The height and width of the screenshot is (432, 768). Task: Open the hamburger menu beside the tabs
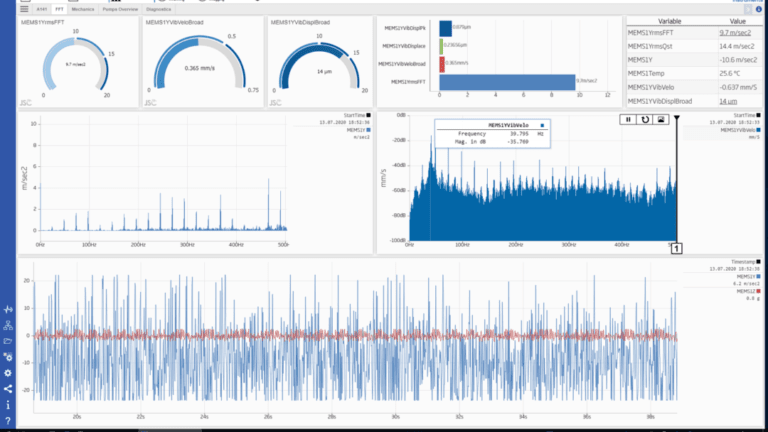tap(24, 9)
